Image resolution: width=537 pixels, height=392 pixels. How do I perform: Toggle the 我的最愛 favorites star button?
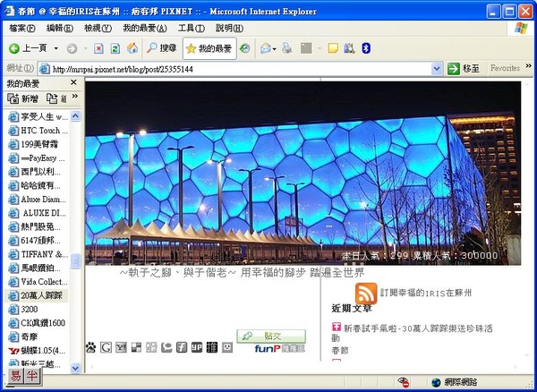point(209,48)
